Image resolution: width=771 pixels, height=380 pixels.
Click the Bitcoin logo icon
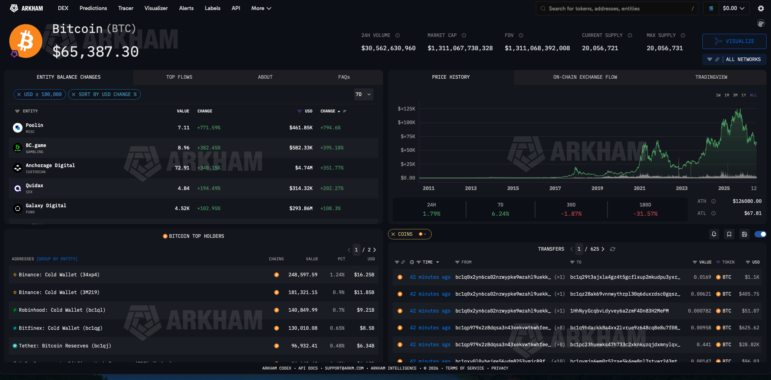pos(25,41)
